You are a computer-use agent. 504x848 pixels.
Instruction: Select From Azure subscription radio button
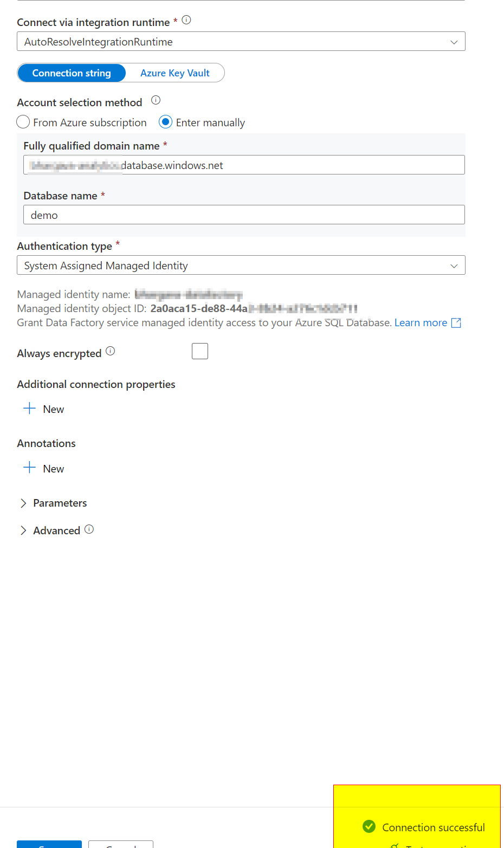(x=23, y=122)
